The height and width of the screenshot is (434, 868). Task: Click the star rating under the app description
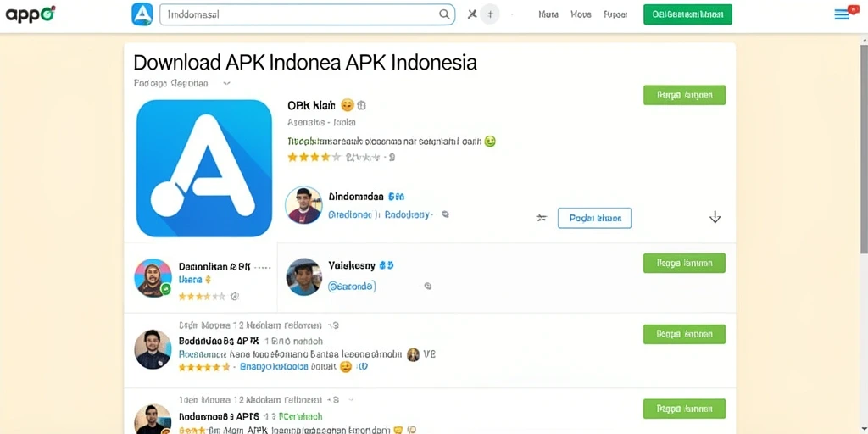(314, 157)
